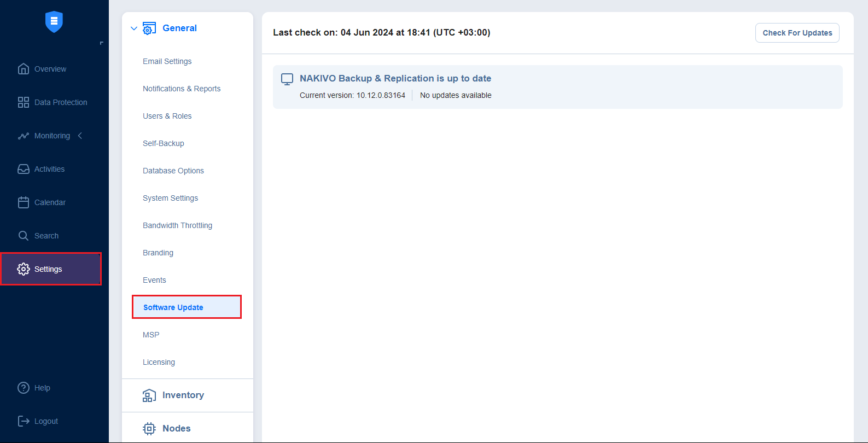Go to Users & Roles
Image resolution: width=868 pixels, height=443 pixels.
[167, 116]
